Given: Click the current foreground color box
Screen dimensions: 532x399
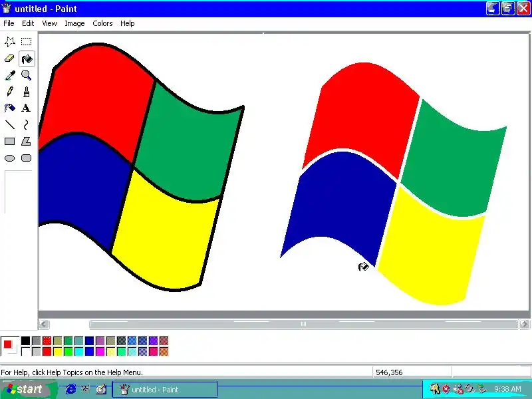Looking at the screenshot, I should click(x=7, y=344).
